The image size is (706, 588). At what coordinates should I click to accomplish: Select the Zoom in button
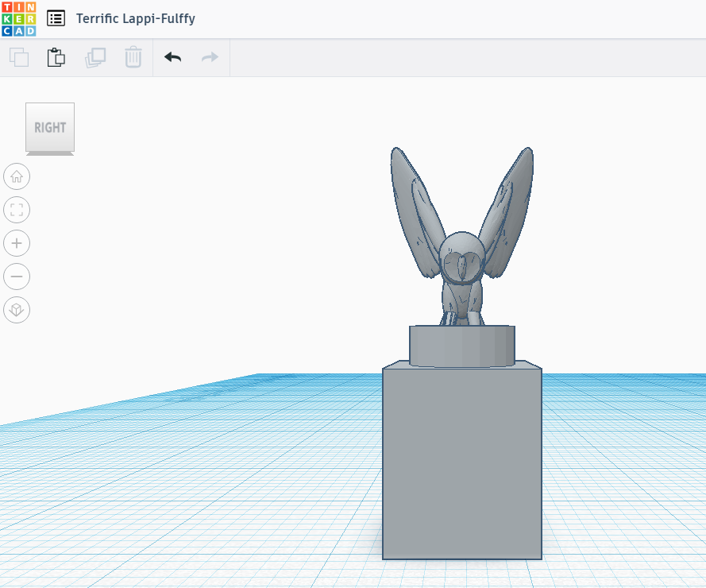(17, 243)
